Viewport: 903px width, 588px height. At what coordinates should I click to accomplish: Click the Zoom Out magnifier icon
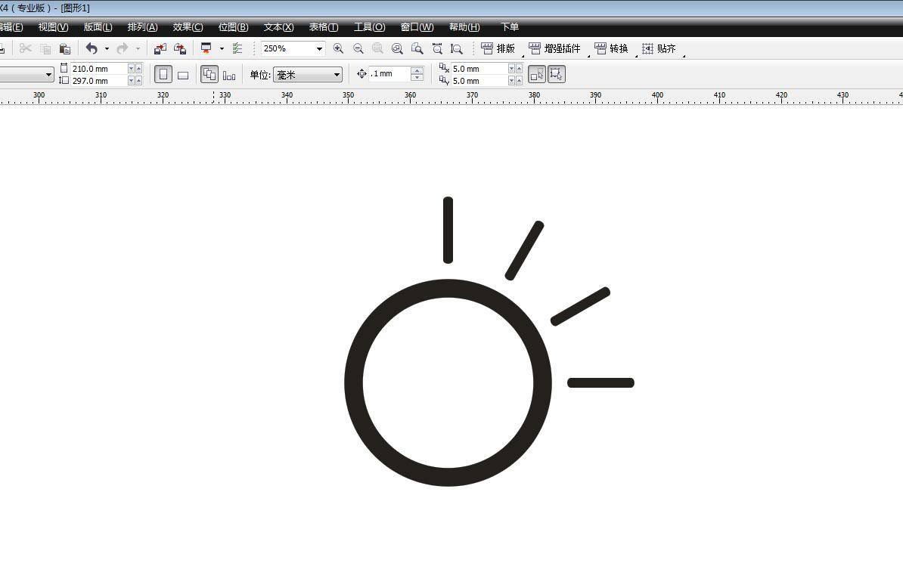pyautogui.click(x=358, y=48)
